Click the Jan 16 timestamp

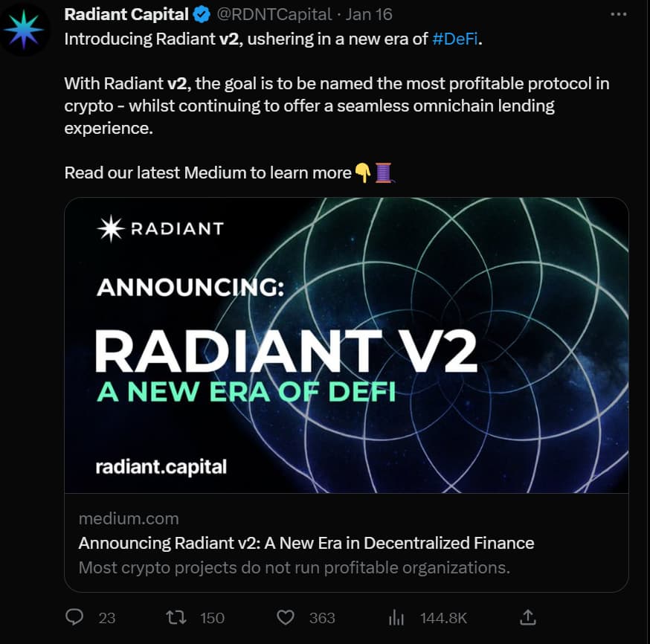tap(368, 15)
